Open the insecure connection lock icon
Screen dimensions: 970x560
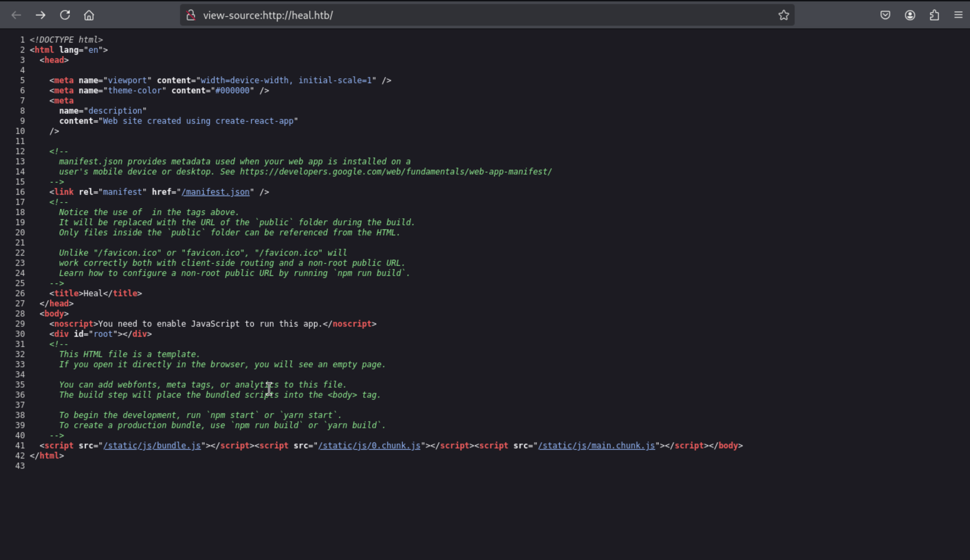point(191,15)
